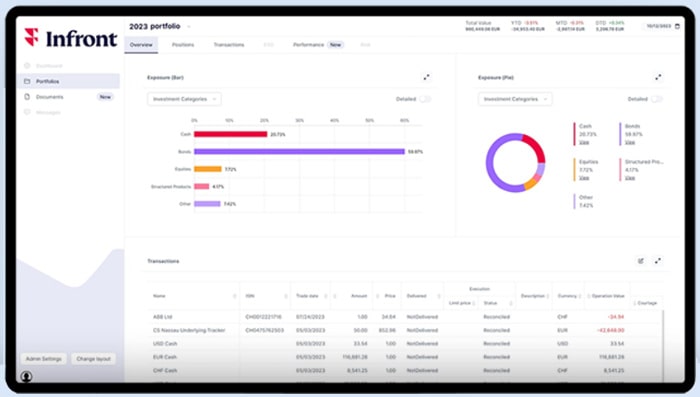Click the Infront logo
The width and height of the screenshot is (700, 397).
point(71,38)
